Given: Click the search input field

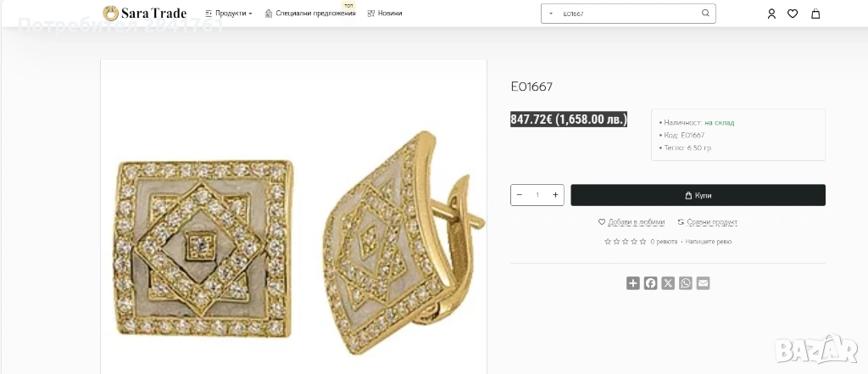Looking at the screenshot, I should pos(627,14).
